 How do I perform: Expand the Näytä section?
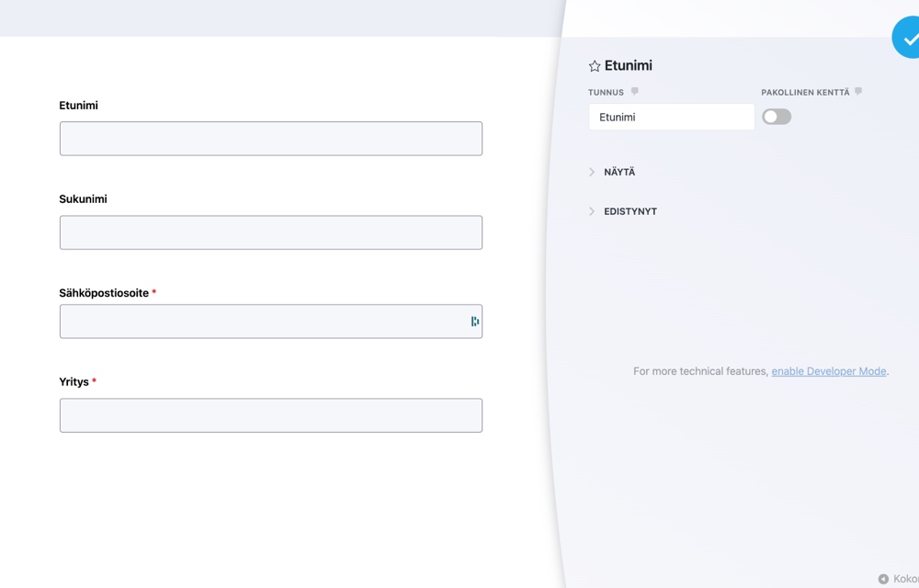[619, 172]
